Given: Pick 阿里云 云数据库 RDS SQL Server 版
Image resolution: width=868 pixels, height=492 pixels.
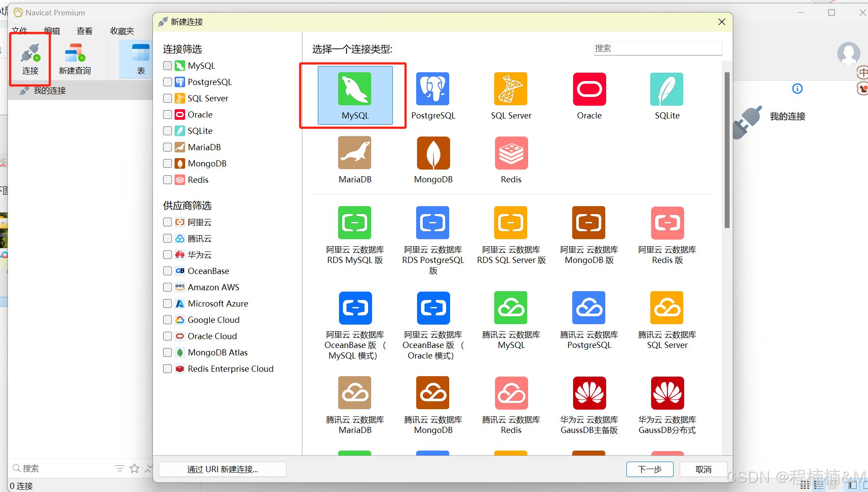Looking at the screenshot, I should click(x=511, y=236).
